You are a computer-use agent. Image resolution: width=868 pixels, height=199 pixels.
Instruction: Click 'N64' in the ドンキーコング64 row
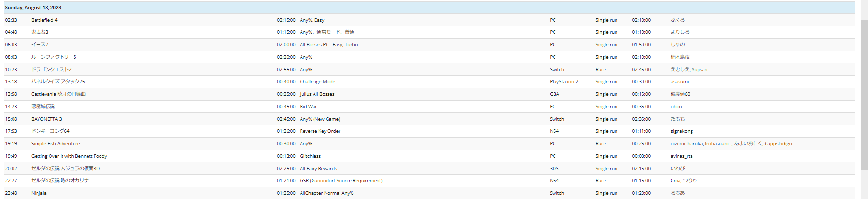point(554,131)
